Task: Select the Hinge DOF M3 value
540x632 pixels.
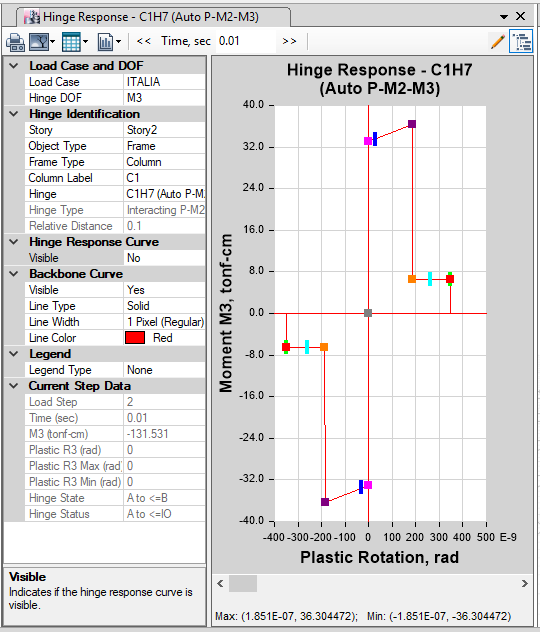Action: [164, 98]
